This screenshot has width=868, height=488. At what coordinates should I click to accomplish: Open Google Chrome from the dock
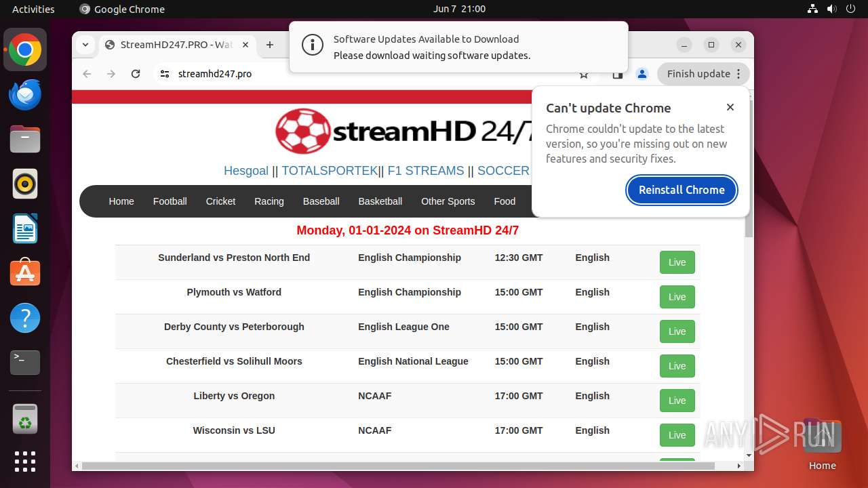[25, 50]
